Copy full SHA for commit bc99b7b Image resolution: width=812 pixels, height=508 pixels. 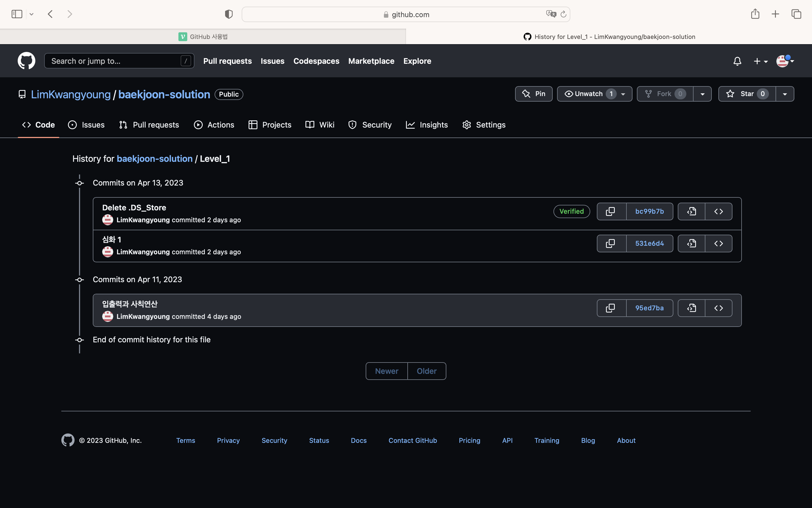611,211
